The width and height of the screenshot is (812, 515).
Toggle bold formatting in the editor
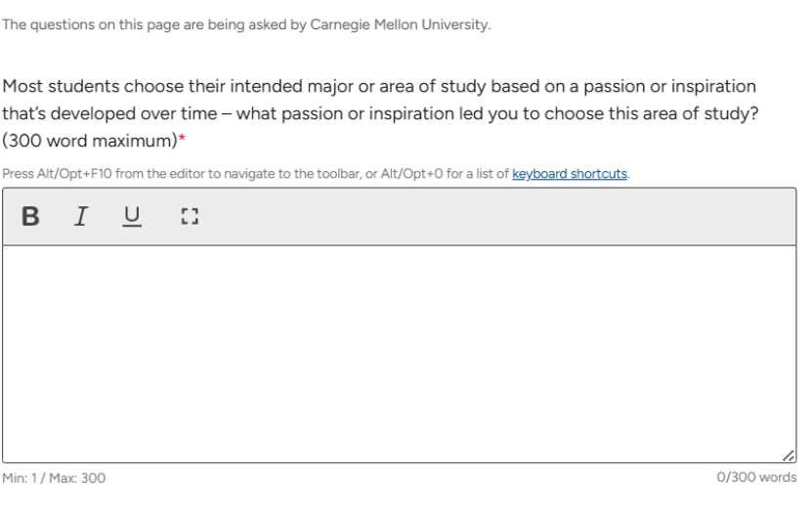coord(30,216)
